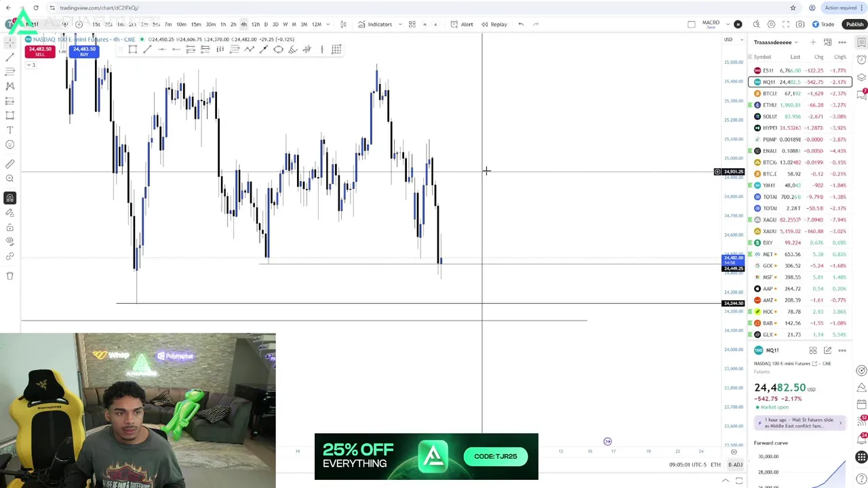Image resolution: width=868 pixels, height=488 pixels.
Task: Toggle fullscreen mode
Action: click(785, 24)
